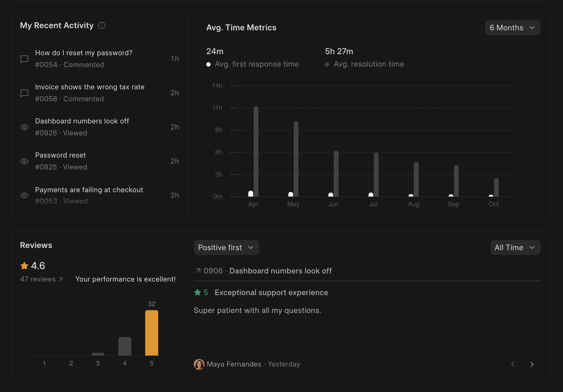Screen dimensions: 563x392
Task: Click 'Exceptional support experience' review title
Action: click(271, 292)
